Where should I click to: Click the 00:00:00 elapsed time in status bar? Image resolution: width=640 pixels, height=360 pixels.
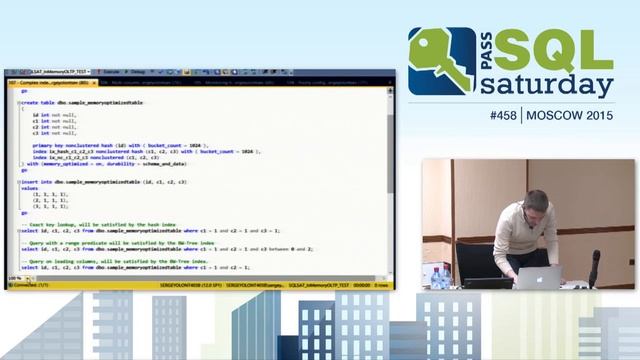coord(362,285)
